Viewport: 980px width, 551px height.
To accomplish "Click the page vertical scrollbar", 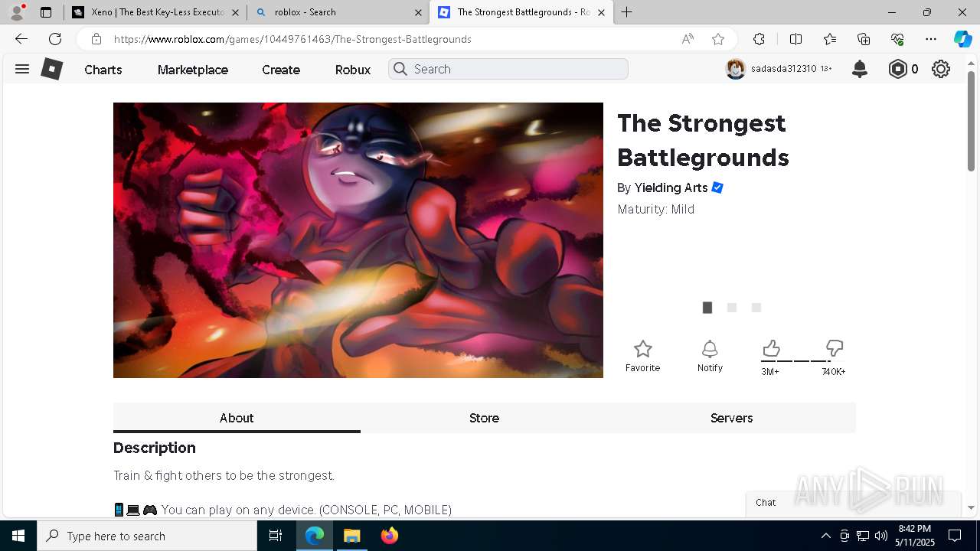I will point(971,121).
